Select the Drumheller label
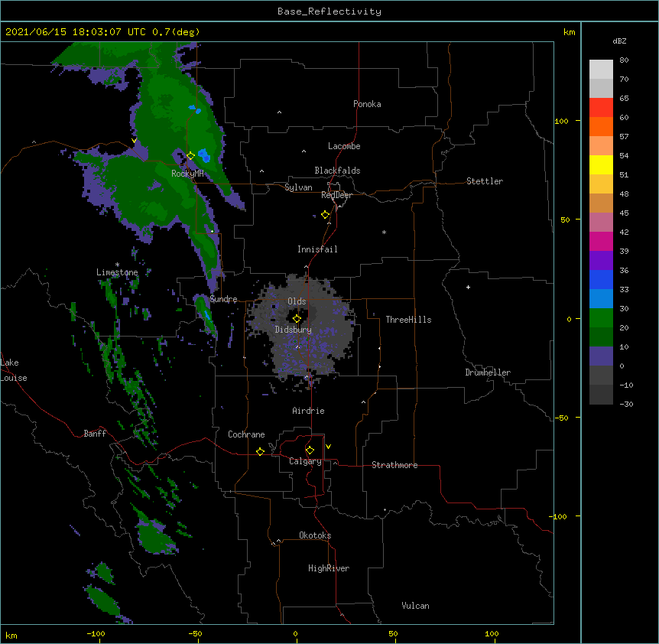 pos(488,372)
